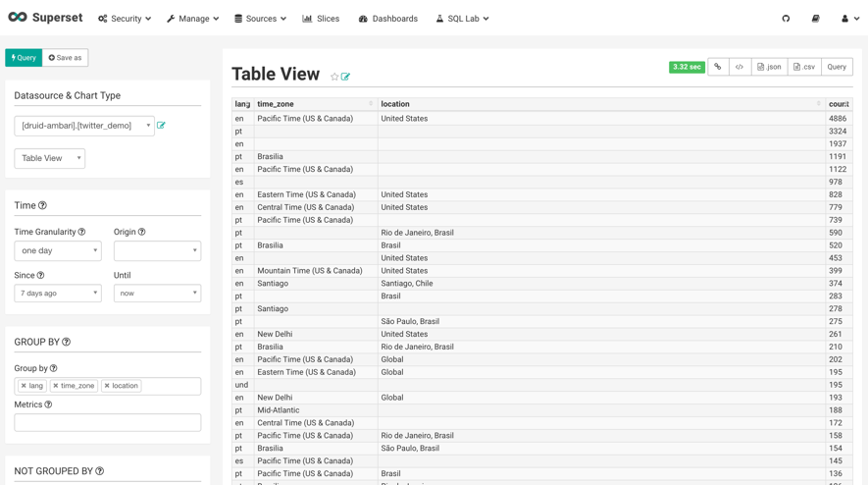Sort by the lang column header

tap(242, 104)
